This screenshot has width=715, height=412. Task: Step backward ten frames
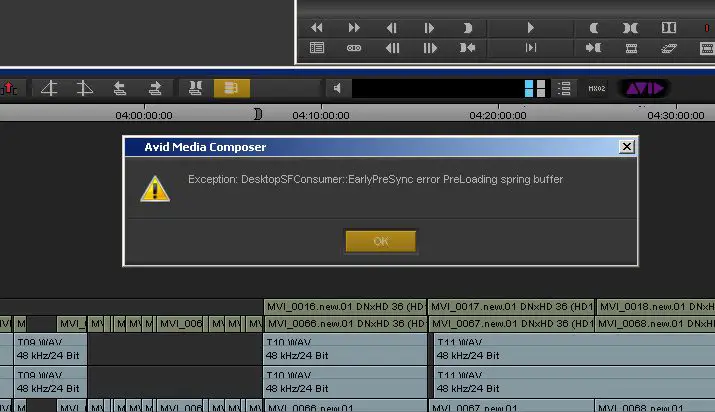392,48
